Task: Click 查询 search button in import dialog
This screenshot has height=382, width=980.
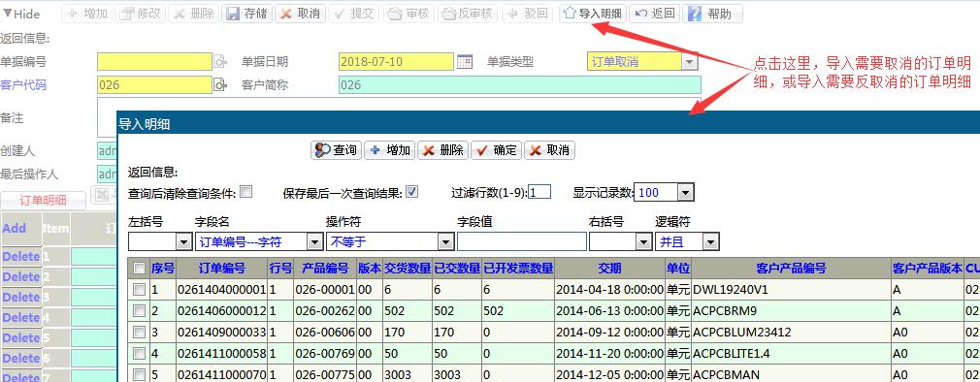Action: point(337,150)
